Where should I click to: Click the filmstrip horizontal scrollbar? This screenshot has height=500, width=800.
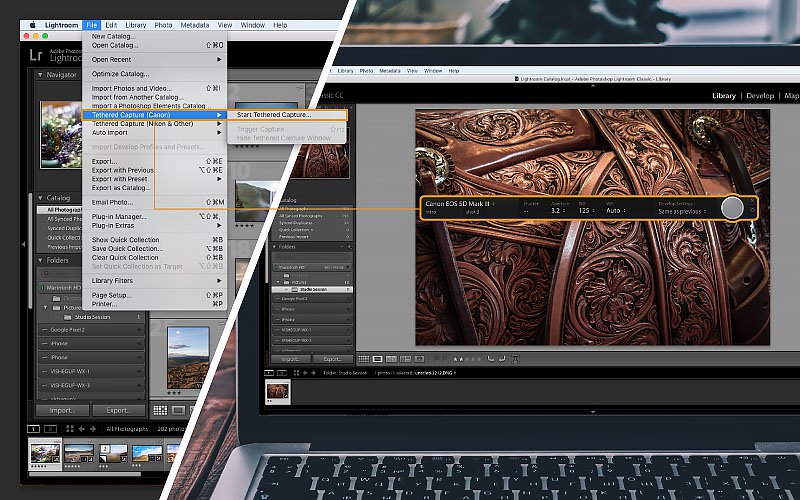point(84,474)
